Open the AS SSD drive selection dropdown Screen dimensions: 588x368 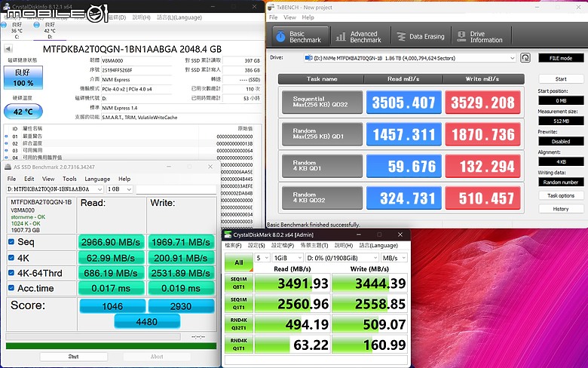(55, 189)
